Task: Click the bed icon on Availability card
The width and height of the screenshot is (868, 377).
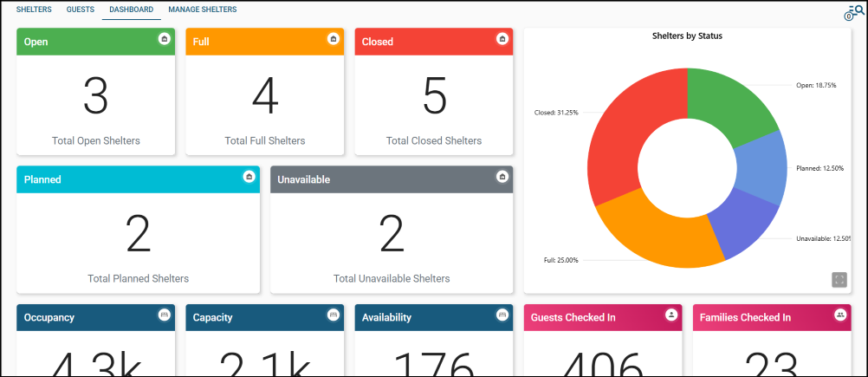Action: pyautogui.click(x=502, y=315)
